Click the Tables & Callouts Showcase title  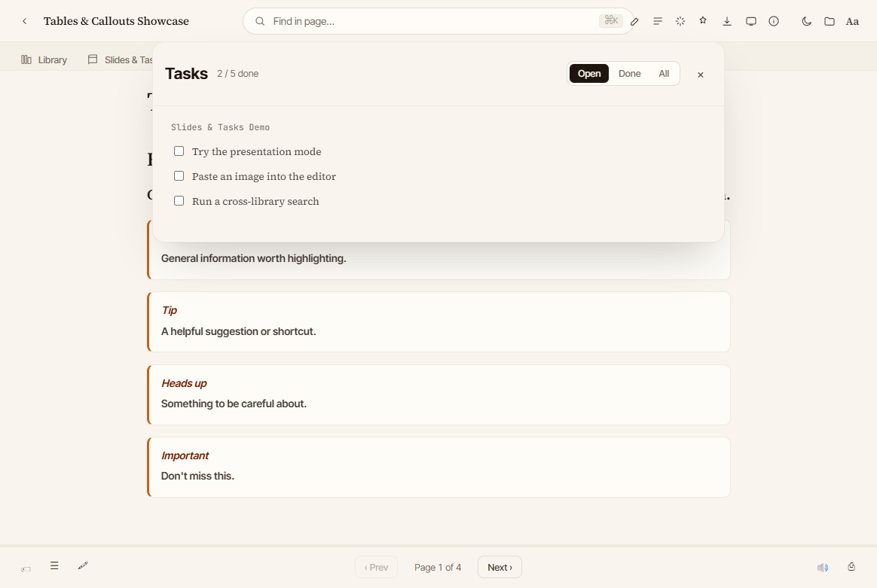click(x=116, y=21)
